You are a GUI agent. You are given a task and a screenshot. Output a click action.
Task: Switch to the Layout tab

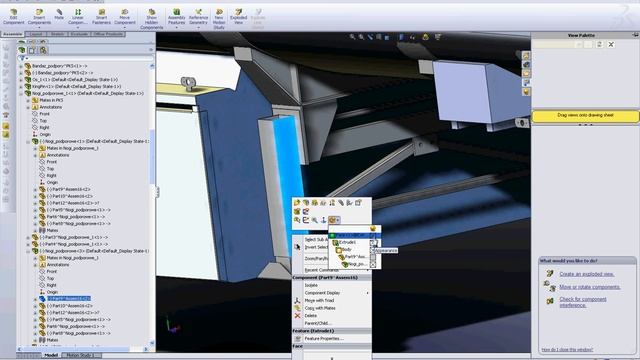pos(36,35)
